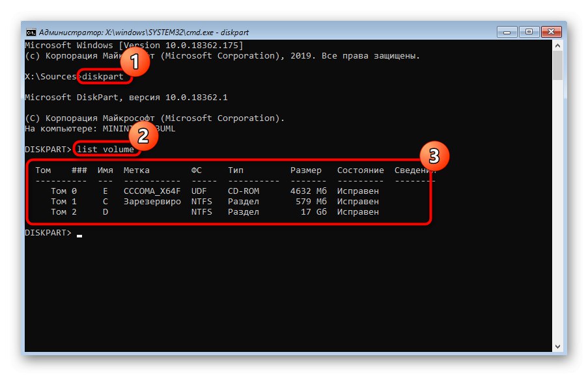Screen dimensions: 588x376
Task: Click the '4632 Мб' size value
Action: pyautogui.click(x=308, y=191)
